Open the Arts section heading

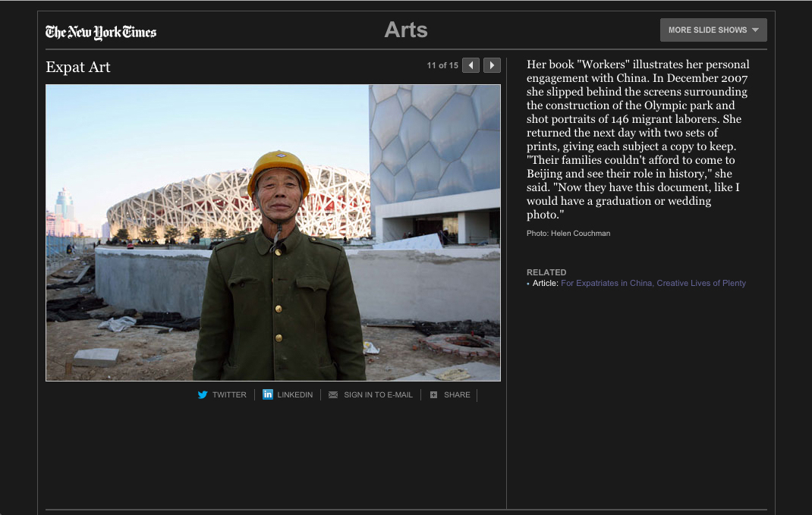tap(405, 30)
